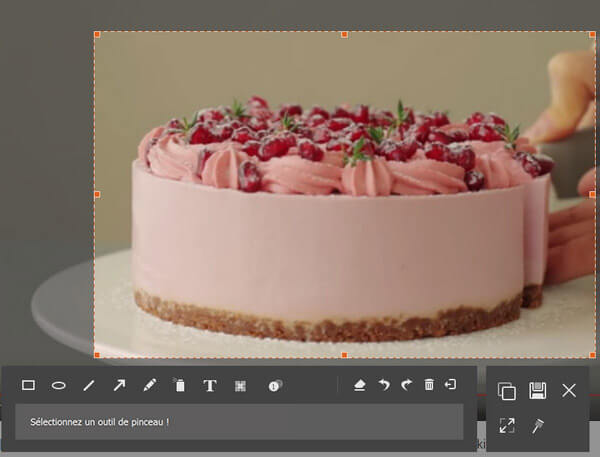This screenshot has height=457, width=600.
Task: Close the screenshot capture panel
Action: point(569,391)
